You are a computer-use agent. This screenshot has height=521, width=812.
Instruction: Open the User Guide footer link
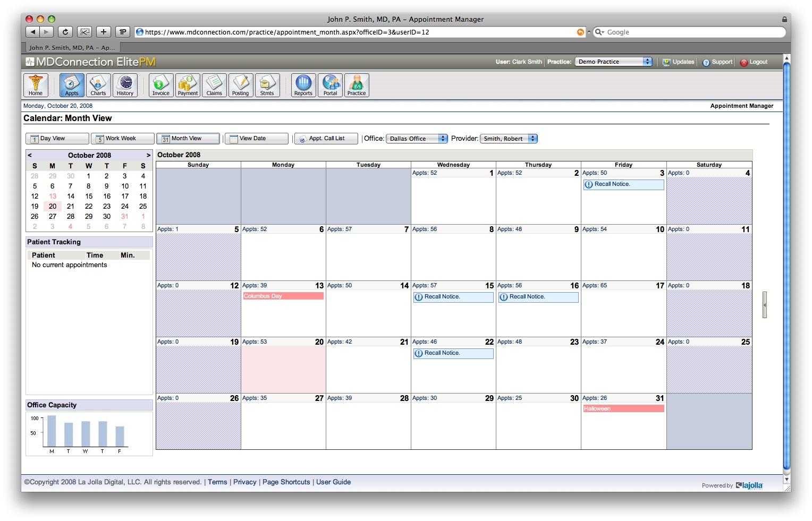point(334,482)
